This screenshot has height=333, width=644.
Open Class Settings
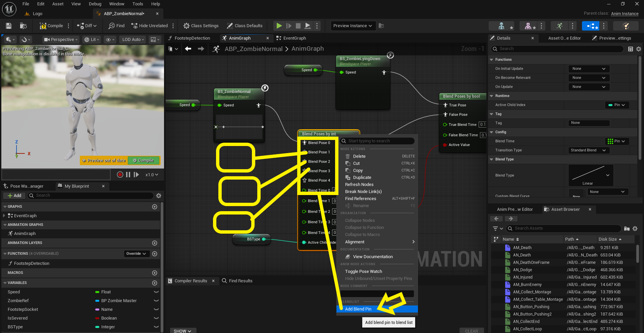[x=201, y=26]
